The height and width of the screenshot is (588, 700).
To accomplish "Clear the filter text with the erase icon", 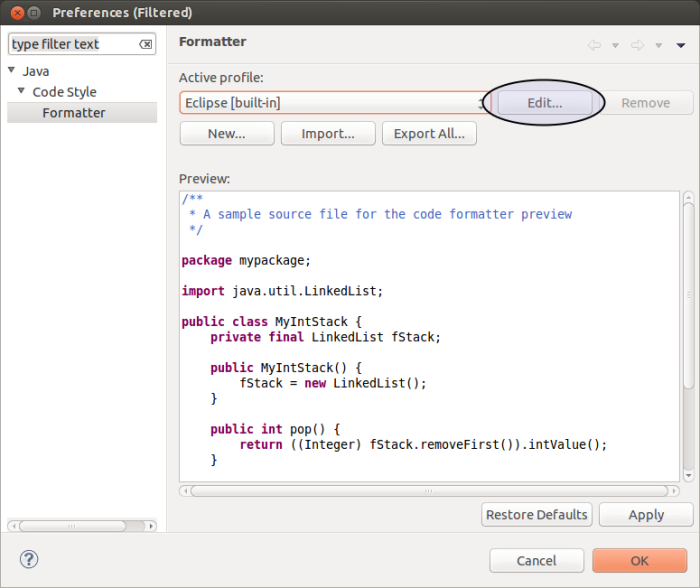I will point(145,45).
